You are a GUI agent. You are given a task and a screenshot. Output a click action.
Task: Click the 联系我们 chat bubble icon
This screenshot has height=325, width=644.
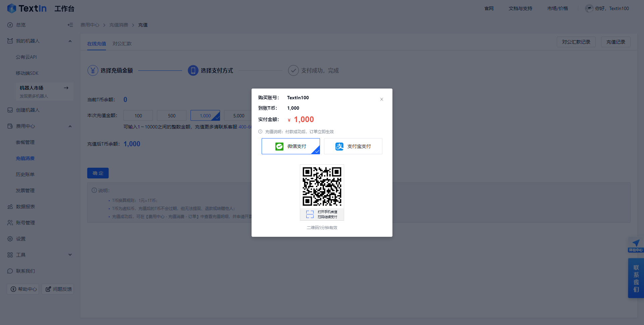click(10, 271)
